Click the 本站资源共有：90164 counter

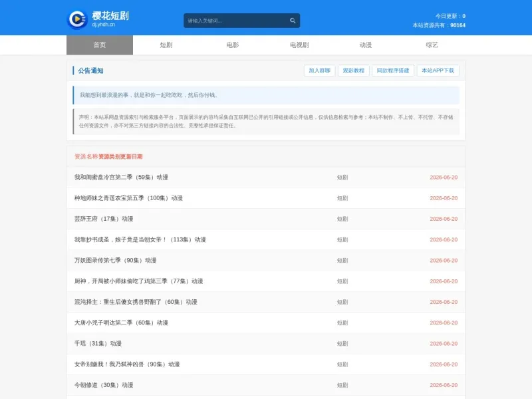[439, 25]
